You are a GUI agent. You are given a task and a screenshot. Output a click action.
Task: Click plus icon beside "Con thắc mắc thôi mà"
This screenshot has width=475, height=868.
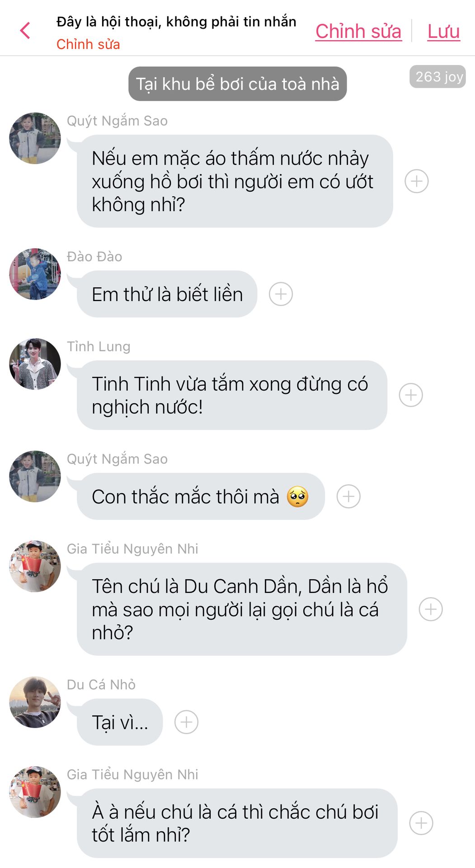(348, 496)
